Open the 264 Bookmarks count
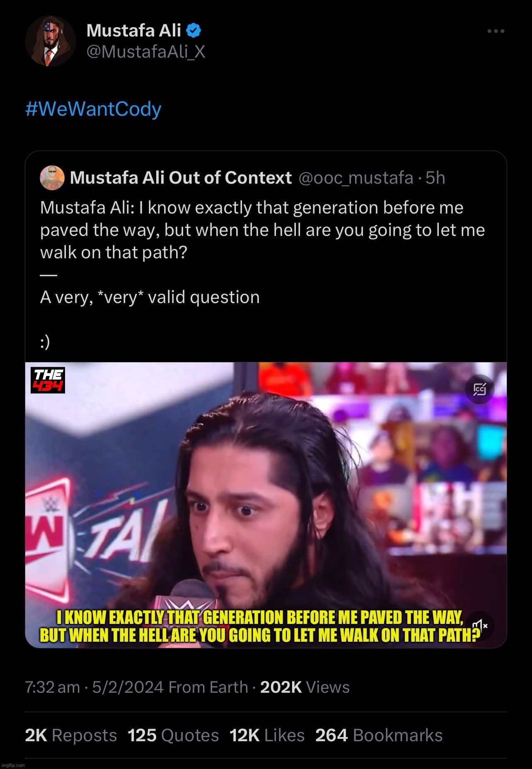 coord(379,735)
